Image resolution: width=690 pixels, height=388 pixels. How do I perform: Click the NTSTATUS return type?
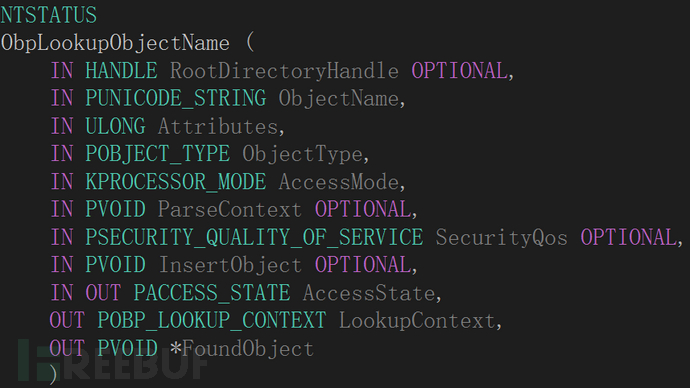coord(48,15)
